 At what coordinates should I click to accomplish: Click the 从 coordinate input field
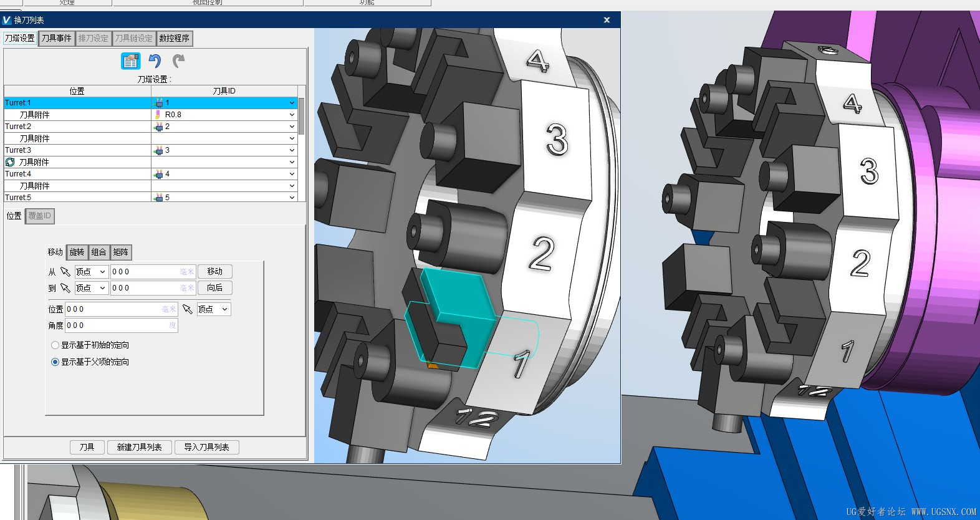(x=153, y=272)
